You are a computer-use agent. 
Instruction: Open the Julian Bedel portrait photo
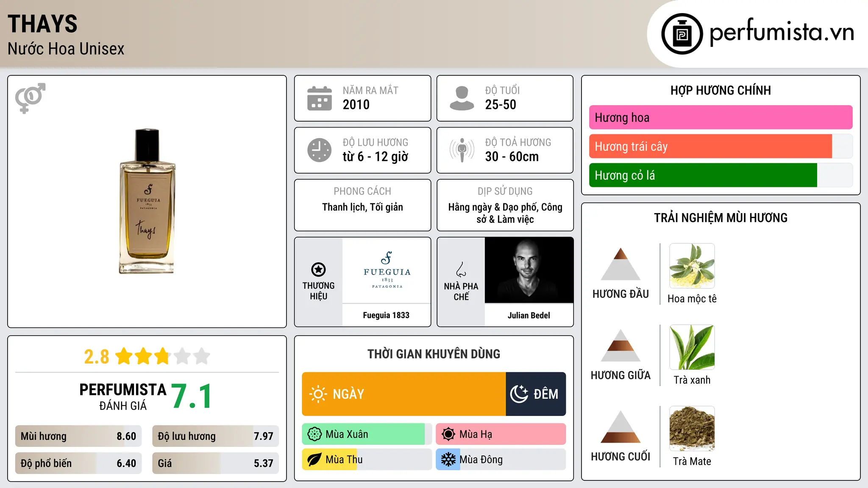529,270
